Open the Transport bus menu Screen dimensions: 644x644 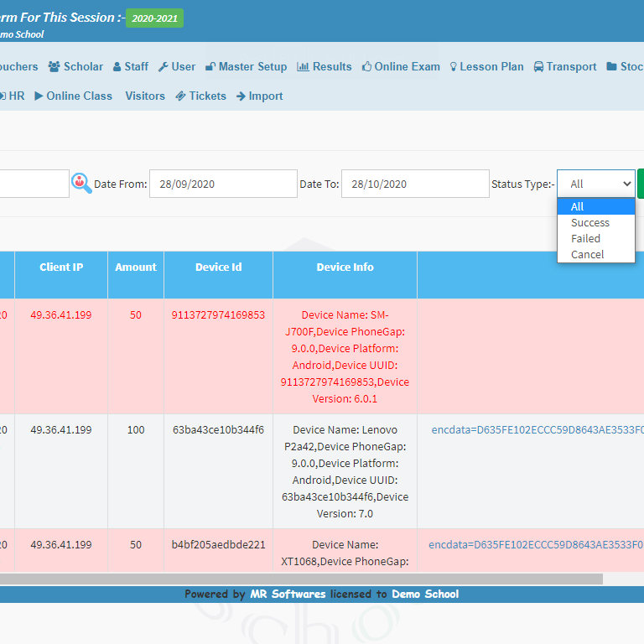click(x=565, y=67)
